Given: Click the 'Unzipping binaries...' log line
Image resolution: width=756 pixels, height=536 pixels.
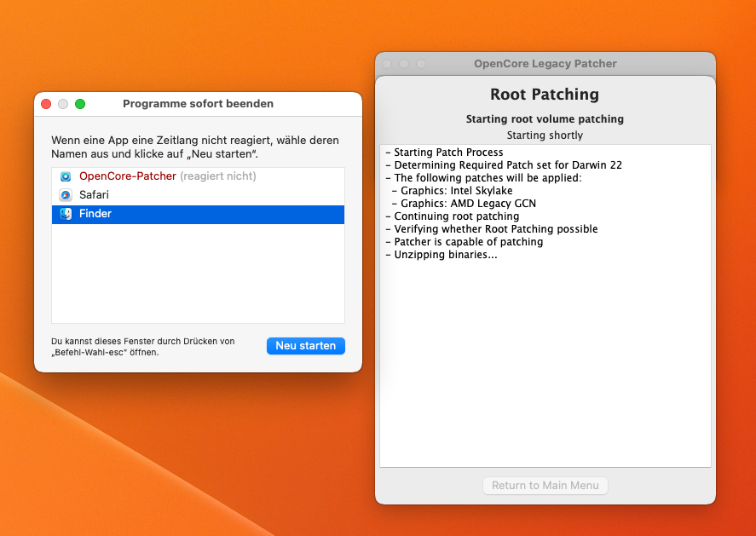Looking at the screenshot, I should pyautogui.click(x=441, y=255).
